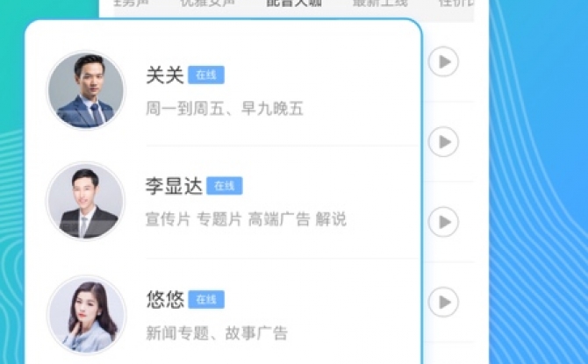Click the description 新闻专题、故事广告
Screen dimensions: 588x364
click(217, 333)
